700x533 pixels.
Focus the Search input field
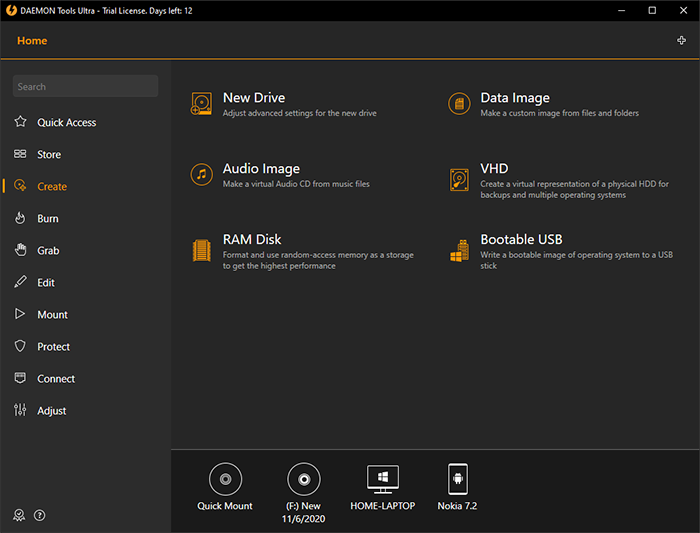[x=85, y=86]
